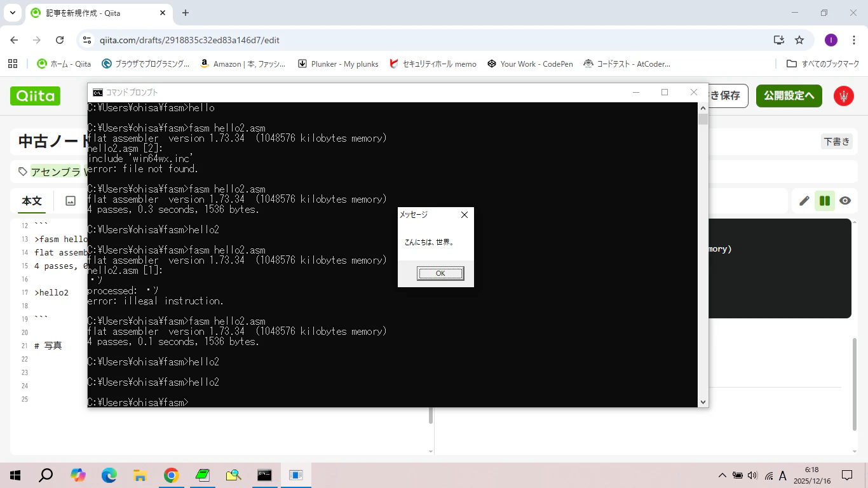Bookmark this page with the star icon
Image resolution: width=868 pixels, height=488 pixels.
[799, 40]
